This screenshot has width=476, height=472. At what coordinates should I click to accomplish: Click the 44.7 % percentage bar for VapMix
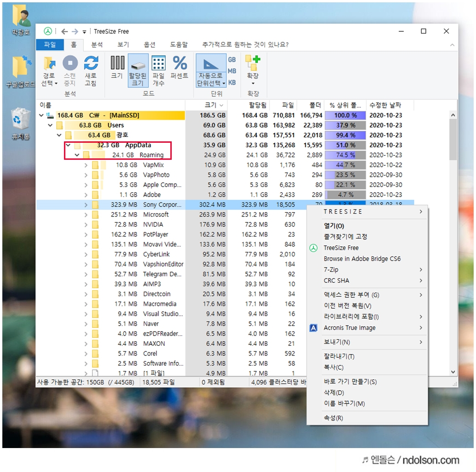(x=345, y=165)
